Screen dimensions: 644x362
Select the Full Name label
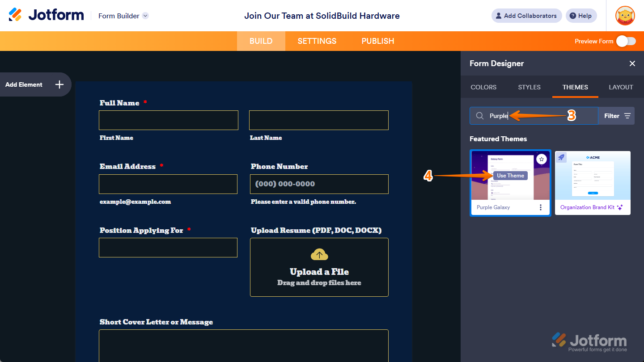119,103
